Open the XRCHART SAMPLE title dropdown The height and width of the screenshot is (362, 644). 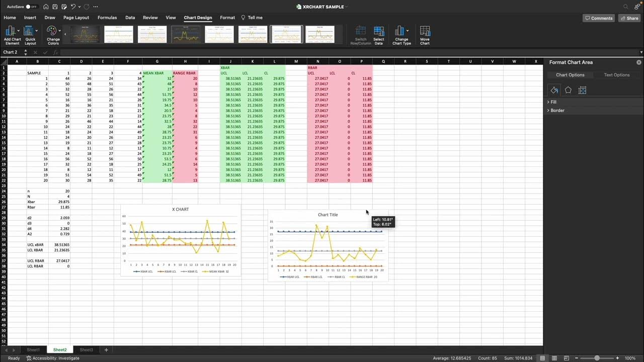[347, 7]
